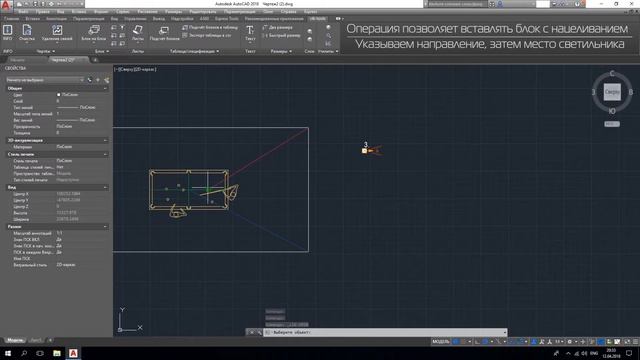Open File Explorer from the taskbar
Viewport: 640px width, 360px height.
[x=57, y=353]
